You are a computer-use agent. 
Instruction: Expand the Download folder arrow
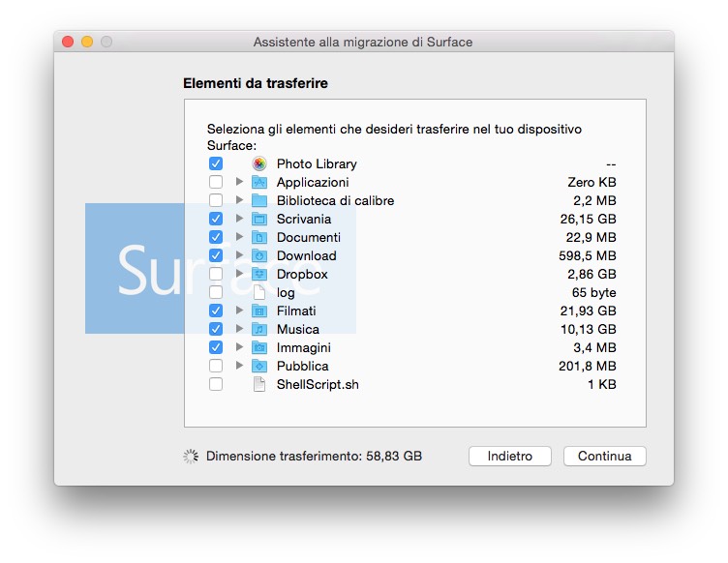click(239, 255)
